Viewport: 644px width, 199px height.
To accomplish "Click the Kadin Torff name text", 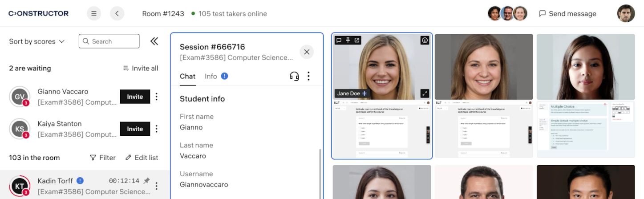I will tap(55, 181).
